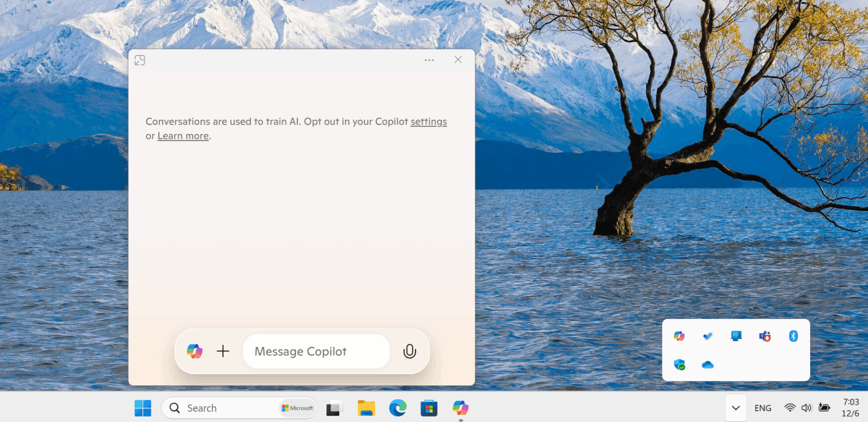Open Microsoft Store from the taskbar

(429, 408)
